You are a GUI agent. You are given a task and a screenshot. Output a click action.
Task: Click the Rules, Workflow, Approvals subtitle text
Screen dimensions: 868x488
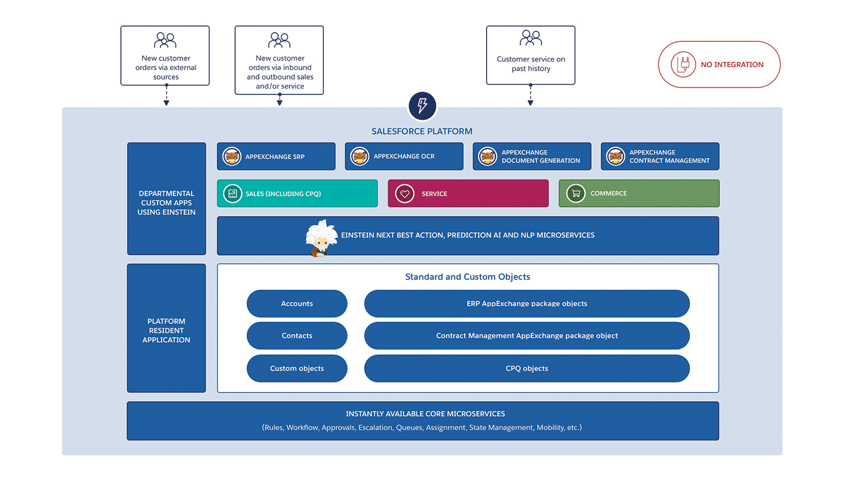pos(422,428)
